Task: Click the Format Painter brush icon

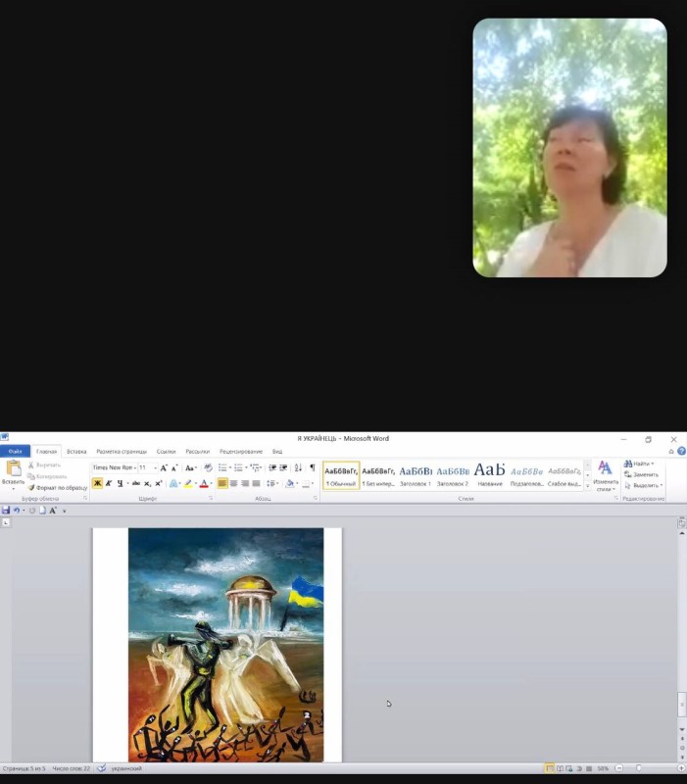Action: pyautogui.click(x=31, y=487)
